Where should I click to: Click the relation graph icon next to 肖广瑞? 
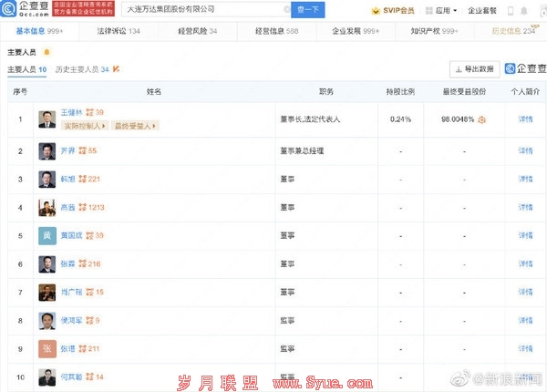(89, 292)
